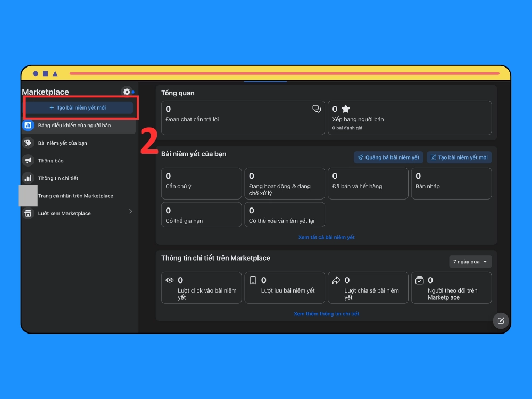532x399 pixels.
Task: Open Có thể gia hạn card
Action: coord(201,214)
